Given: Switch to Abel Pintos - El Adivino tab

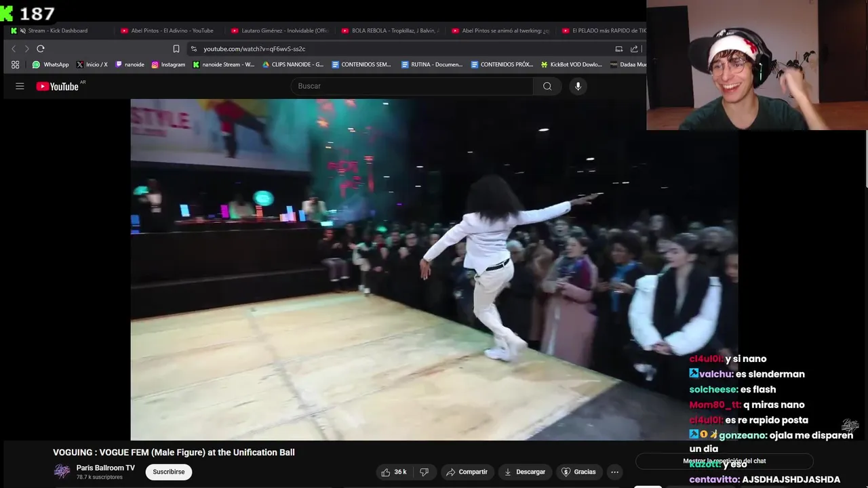Looking at the screenshot, I should [167, 30].
